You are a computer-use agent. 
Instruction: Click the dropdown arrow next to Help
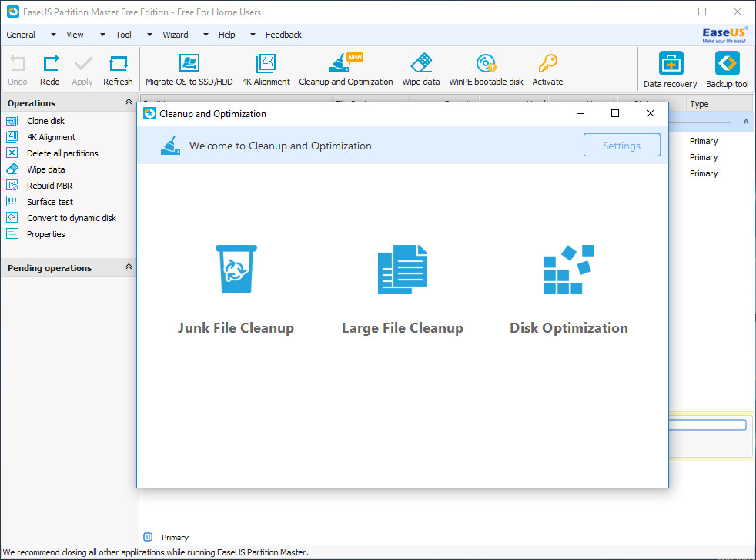pyautogui.click(x=253, y=35)
